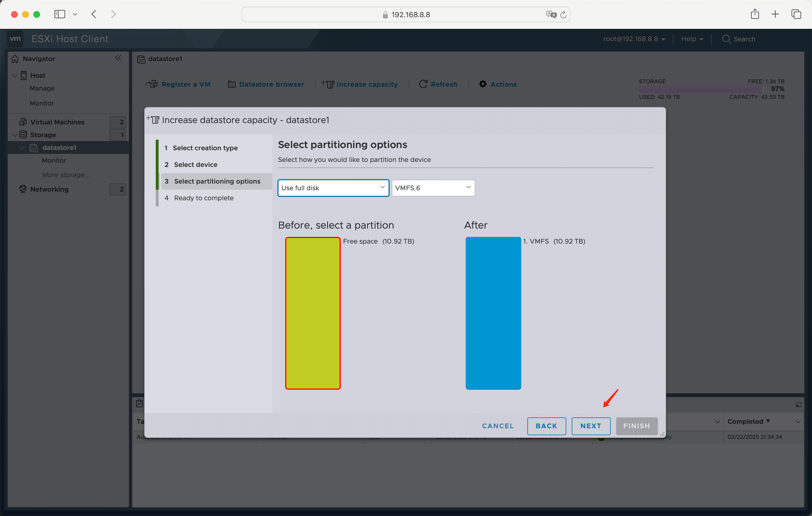Click the blue VMFS After partition block
The height and width of the screenshot is (516, 812).
493,313
